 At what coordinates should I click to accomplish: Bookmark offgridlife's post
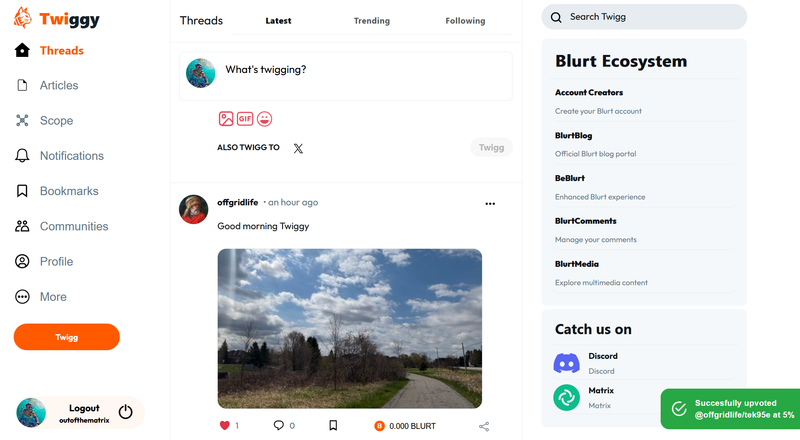tap(333, 425)
